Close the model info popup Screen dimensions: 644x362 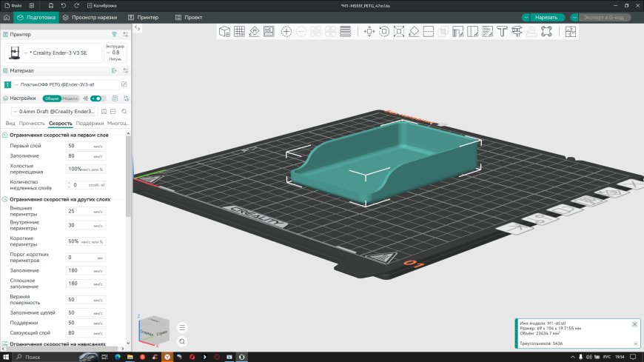[634, 324]
